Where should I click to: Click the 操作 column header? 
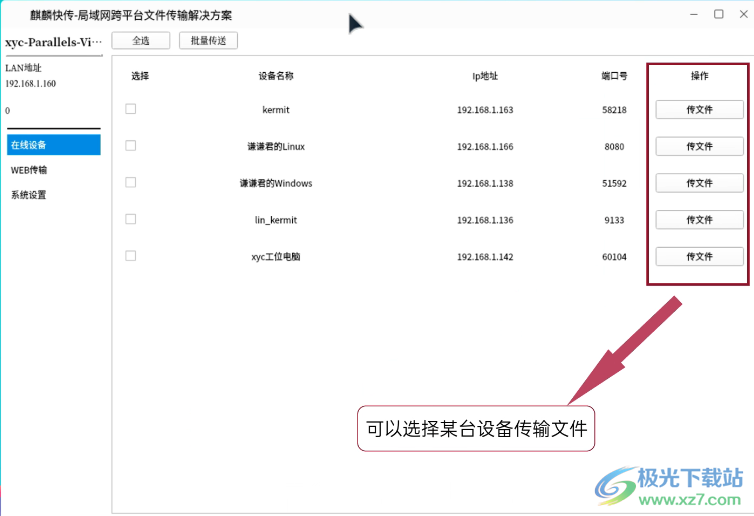tap(699, 76)
